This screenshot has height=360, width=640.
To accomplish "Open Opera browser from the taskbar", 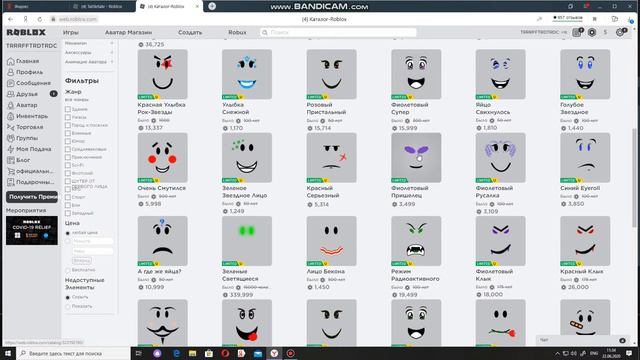I will click(225, 353).
